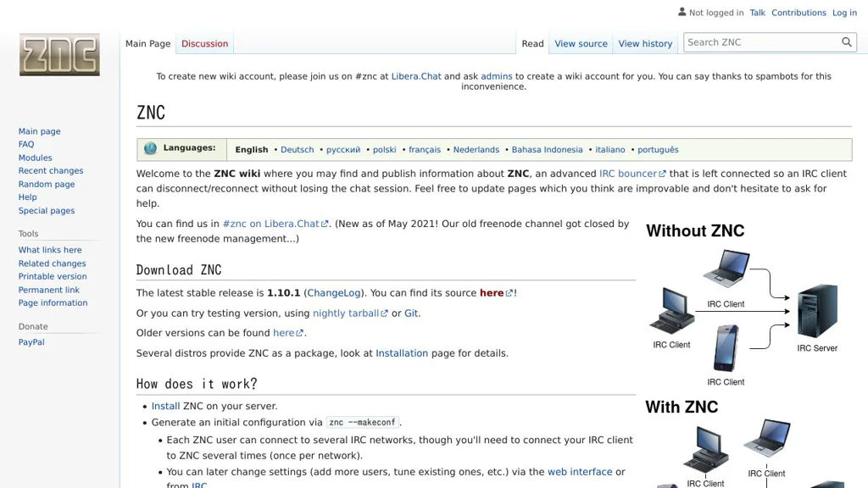The width and height of the screenshot is (868, 488).
Task: Open Contributions link in header
Action: (798, 13)
